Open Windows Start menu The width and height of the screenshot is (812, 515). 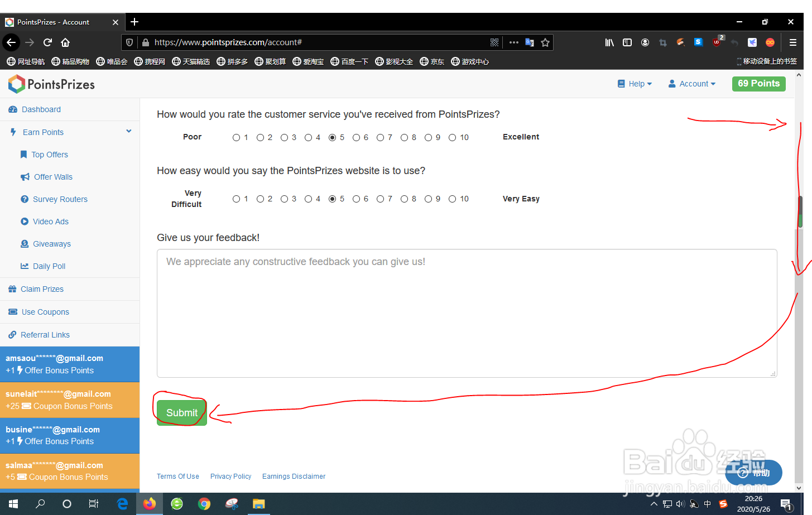pos(13,504)
